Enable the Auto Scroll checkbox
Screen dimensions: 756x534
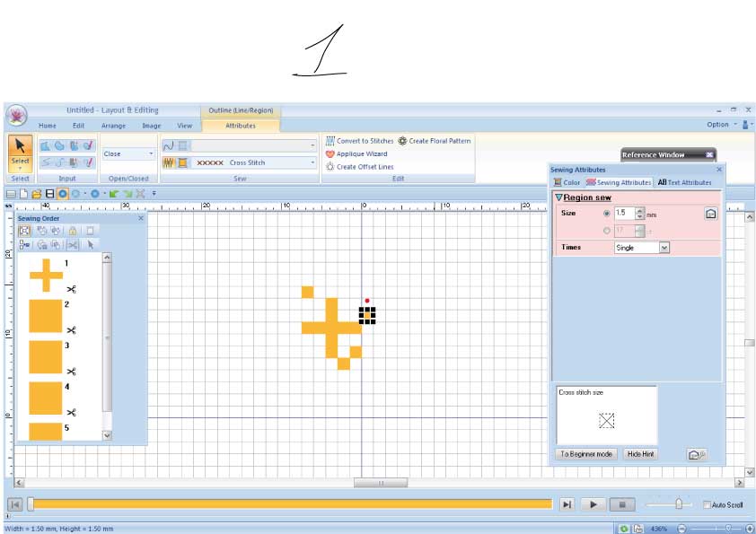(x=707, y=504)
